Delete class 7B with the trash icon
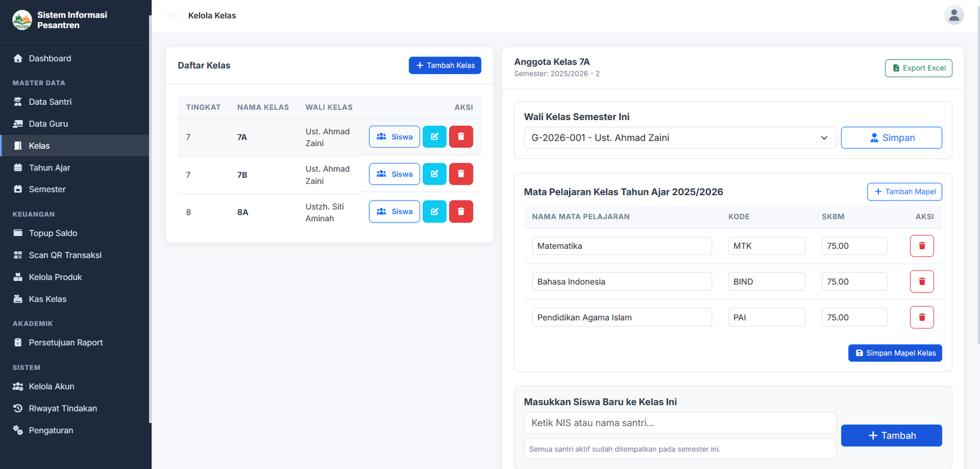The height and width of the screenshot is (469, 980). pyautogui.click(x=461, y=174)
